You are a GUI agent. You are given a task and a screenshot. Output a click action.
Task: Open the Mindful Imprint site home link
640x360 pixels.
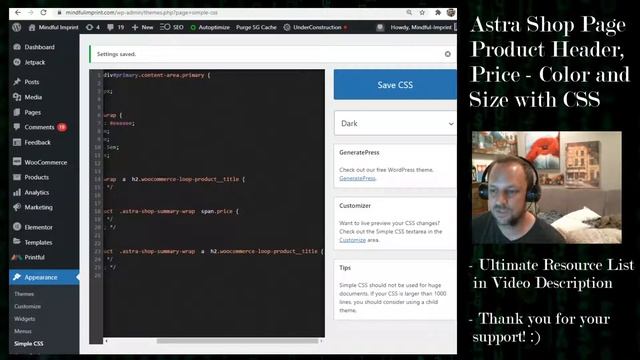[53, 27]
